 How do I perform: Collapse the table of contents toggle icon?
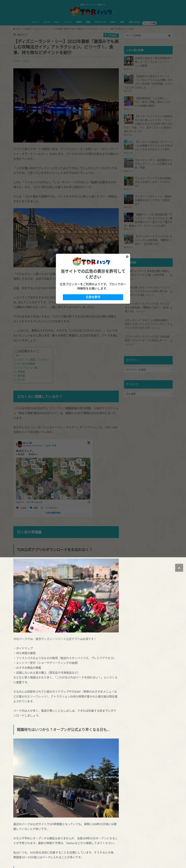[x=18, y=355]
